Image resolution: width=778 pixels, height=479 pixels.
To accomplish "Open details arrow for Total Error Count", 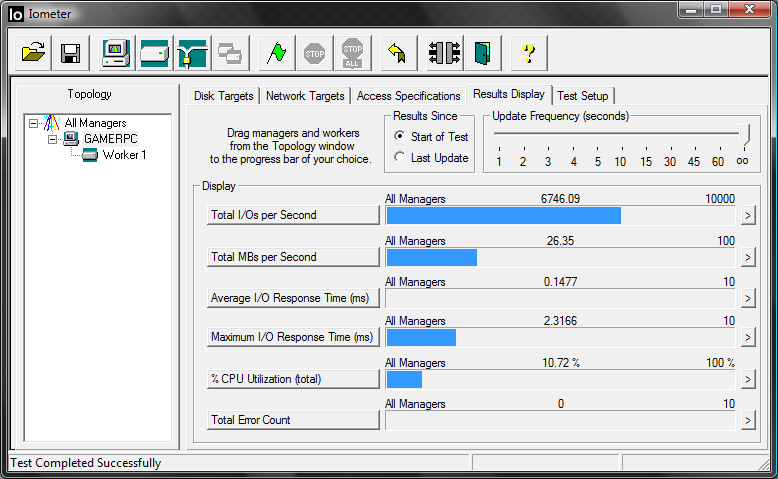I will click(748, 421).
